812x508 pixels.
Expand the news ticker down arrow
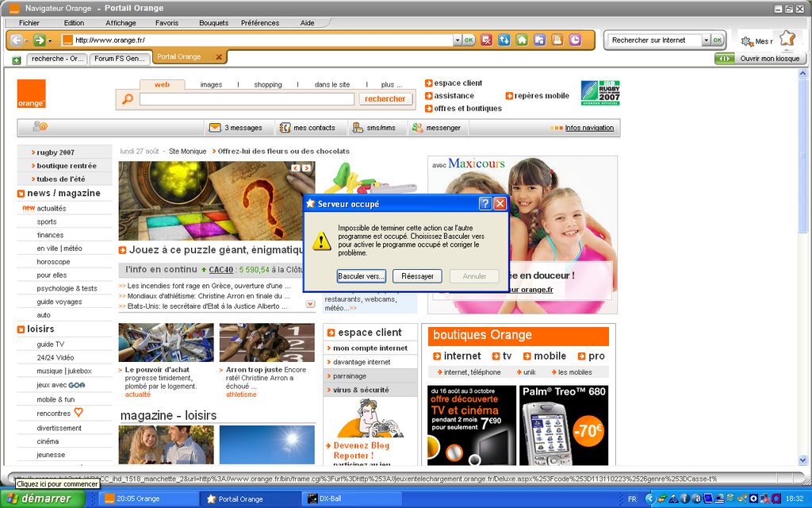(310, 304)
